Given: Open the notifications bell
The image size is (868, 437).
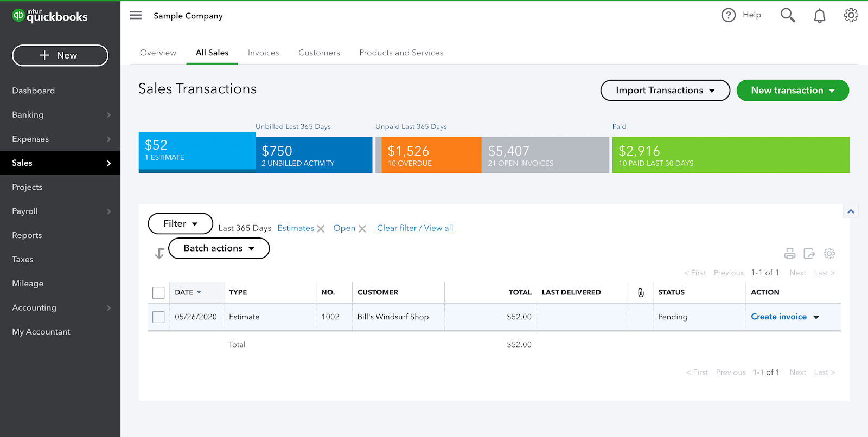Looking at the screenshot, I should (820, 16).
